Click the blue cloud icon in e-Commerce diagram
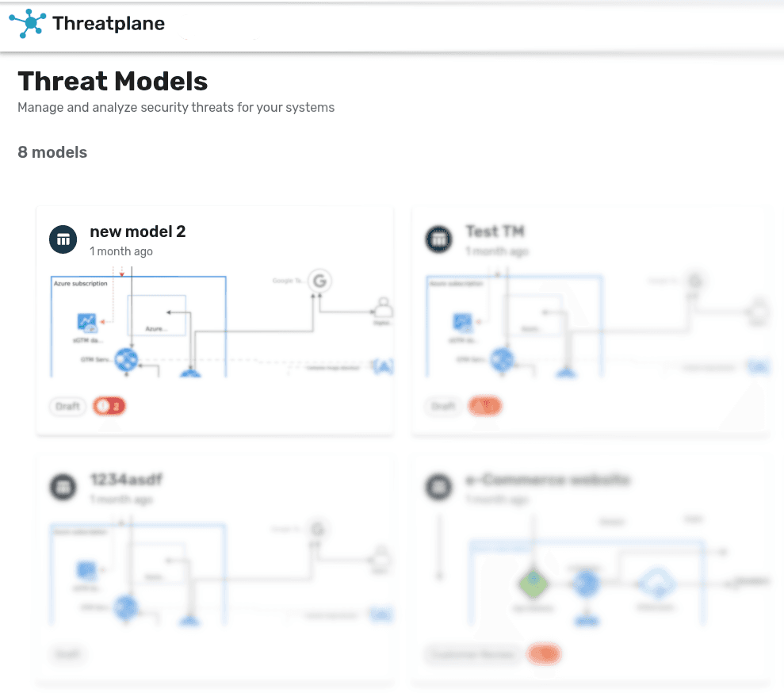Image resolution: width=784 pixels, height=693 pixels. pyautogui.click(x=656, y=584)
